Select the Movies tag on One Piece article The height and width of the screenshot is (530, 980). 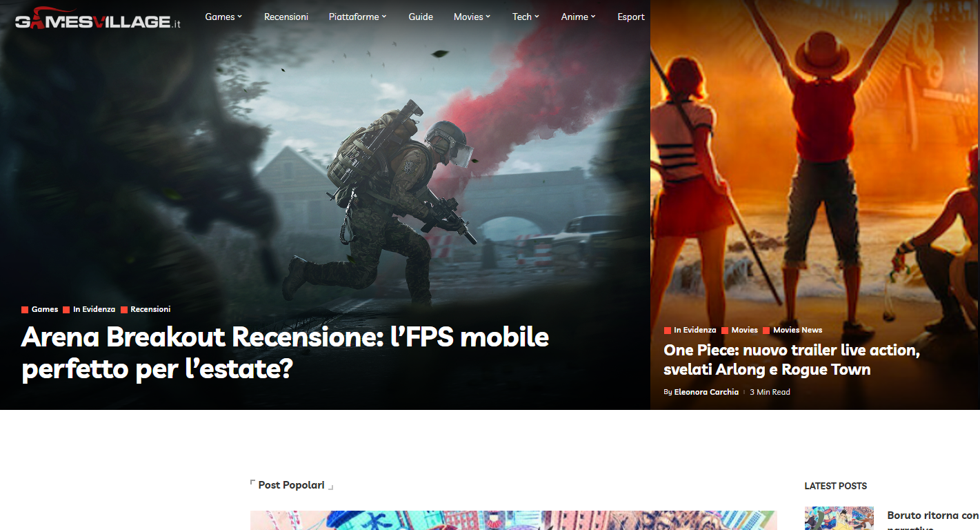pyautogui.click(x=739, y=330)
